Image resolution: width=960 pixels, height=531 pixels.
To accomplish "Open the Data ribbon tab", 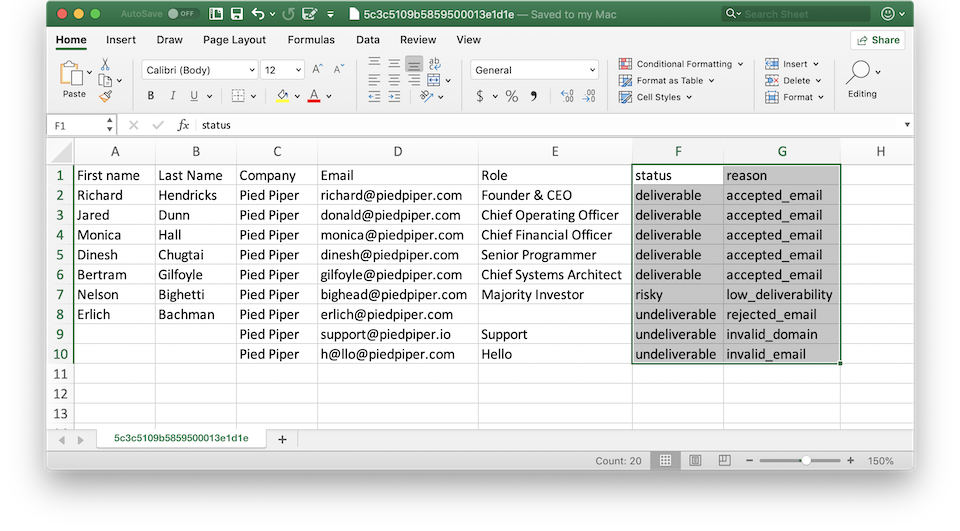I will [367, 39].
